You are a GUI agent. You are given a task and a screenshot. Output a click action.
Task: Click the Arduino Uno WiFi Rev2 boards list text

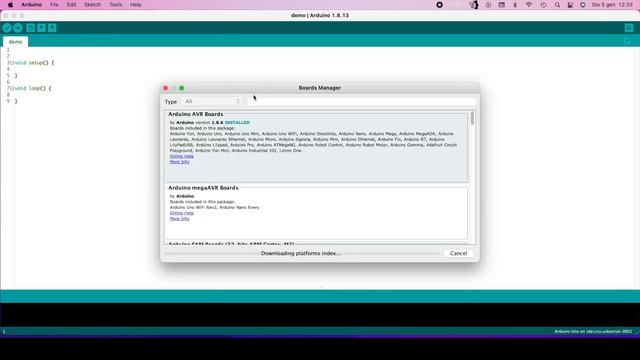[215, 207]
